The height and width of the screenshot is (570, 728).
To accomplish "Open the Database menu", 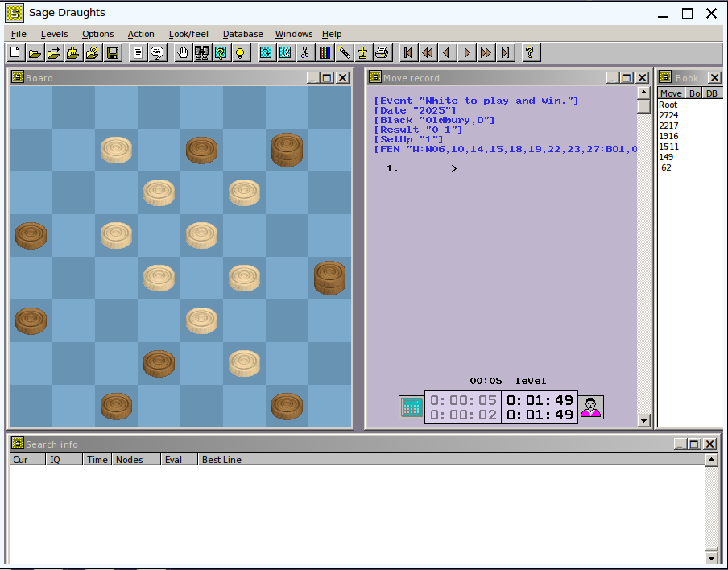I will pyautogui.click(x=242, y=34).
